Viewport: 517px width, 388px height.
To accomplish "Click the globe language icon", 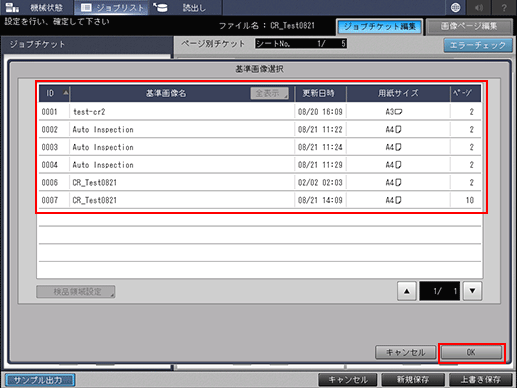I will coord(455,7).
